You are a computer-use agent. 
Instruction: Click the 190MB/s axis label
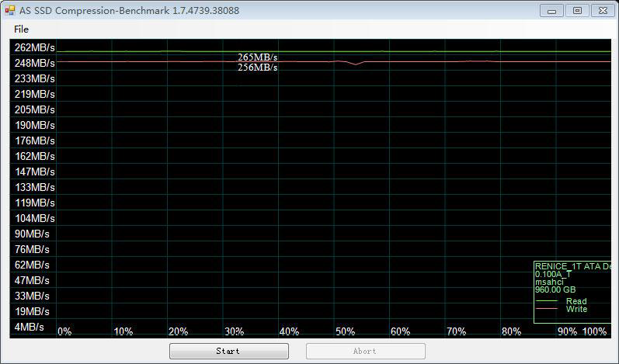tap(35, 126)
